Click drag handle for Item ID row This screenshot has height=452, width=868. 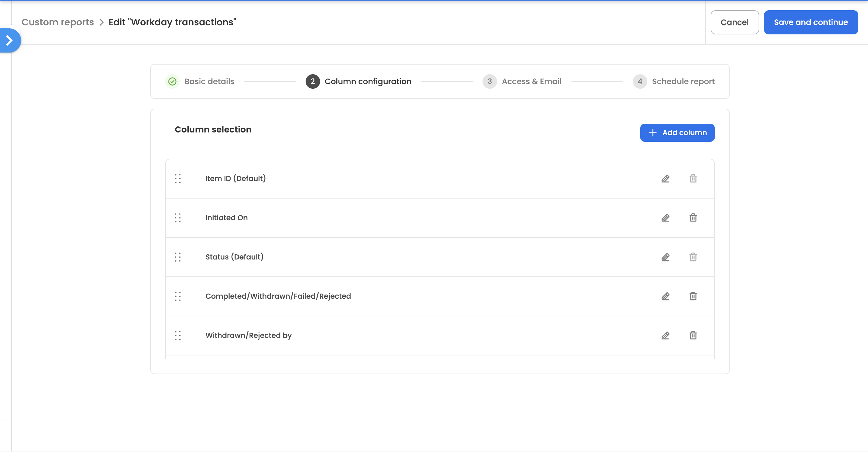(x=178, y=178)
